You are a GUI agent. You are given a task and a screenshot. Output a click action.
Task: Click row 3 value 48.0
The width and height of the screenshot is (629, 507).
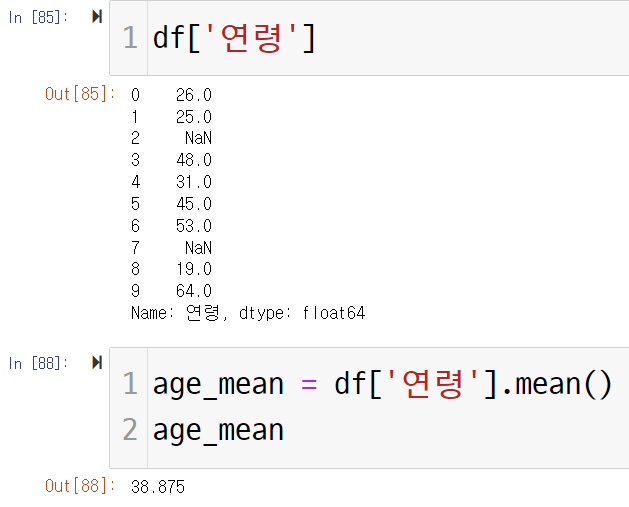pyautogui.click(x=194, y=160)
